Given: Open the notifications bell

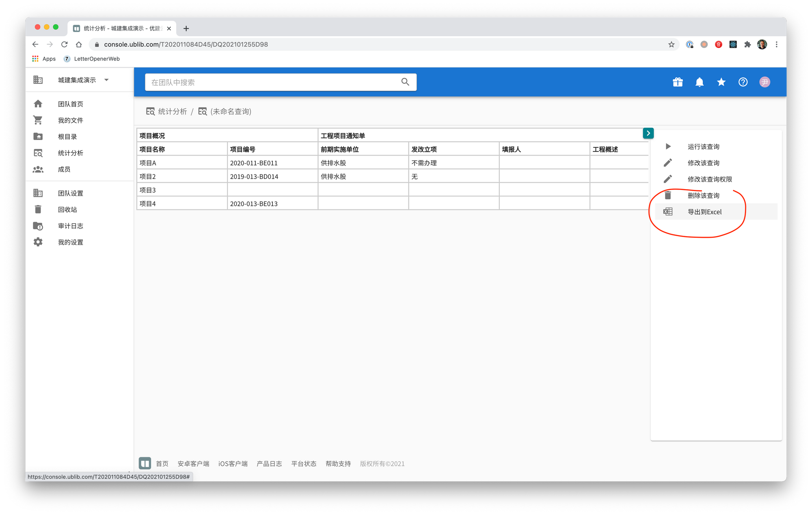Looking at the screenshot, I should tap(699, 82).
